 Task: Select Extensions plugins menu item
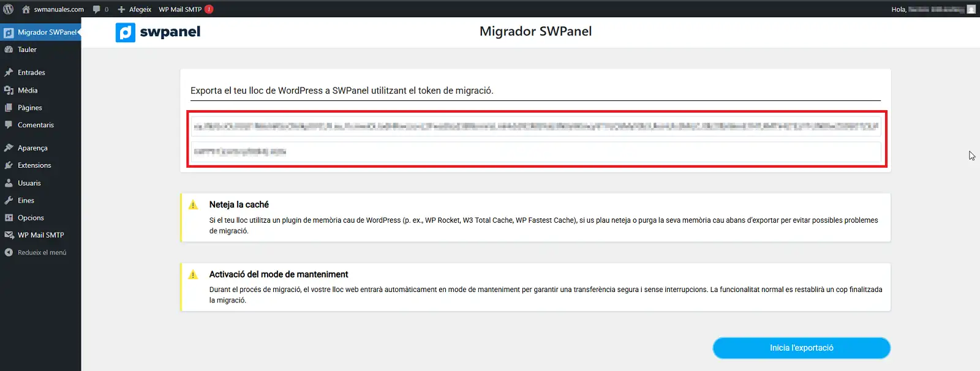point(34,165)
